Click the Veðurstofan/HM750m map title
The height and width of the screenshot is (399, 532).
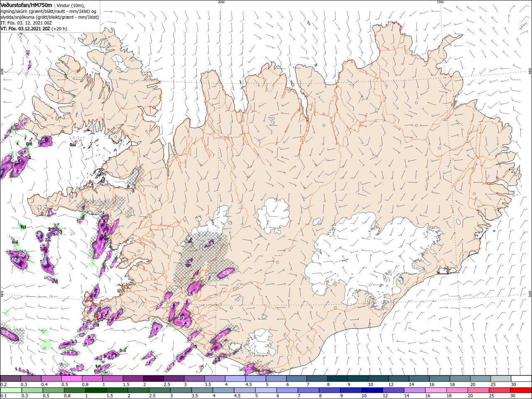27,5
